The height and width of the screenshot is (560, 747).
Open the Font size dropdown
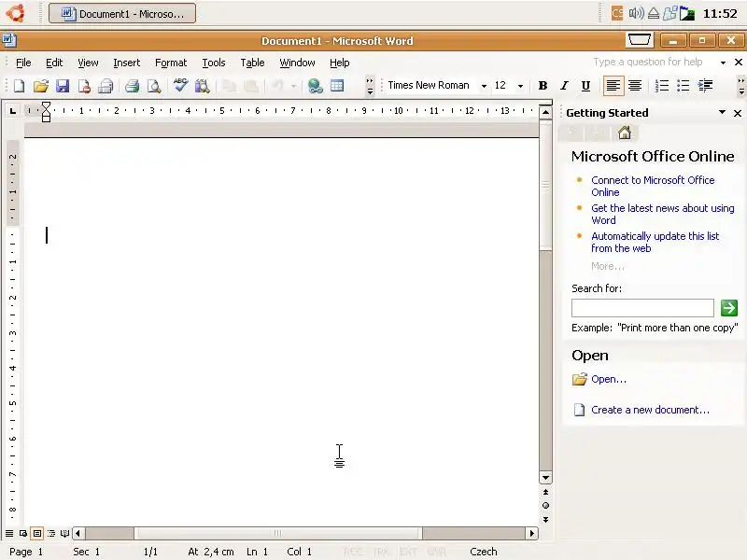tap(520, 86)
